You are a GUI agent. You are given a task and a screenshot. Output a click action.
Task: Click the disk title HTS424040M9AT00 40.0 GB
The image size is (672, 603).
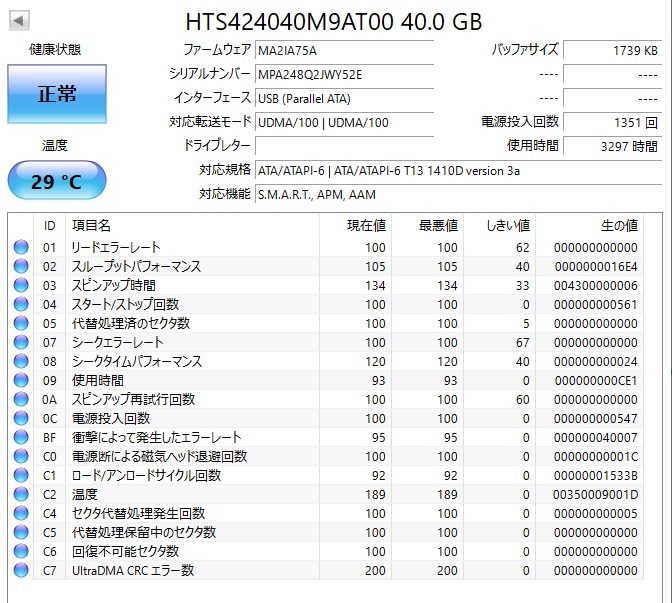click(334, 21)
